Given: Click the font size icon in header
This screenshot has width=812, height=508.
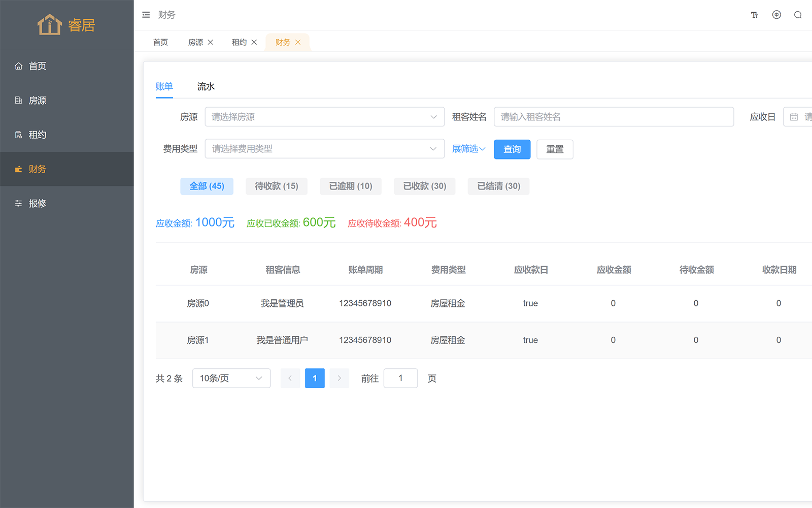Looking at the screenshot, I should point(754,15).
